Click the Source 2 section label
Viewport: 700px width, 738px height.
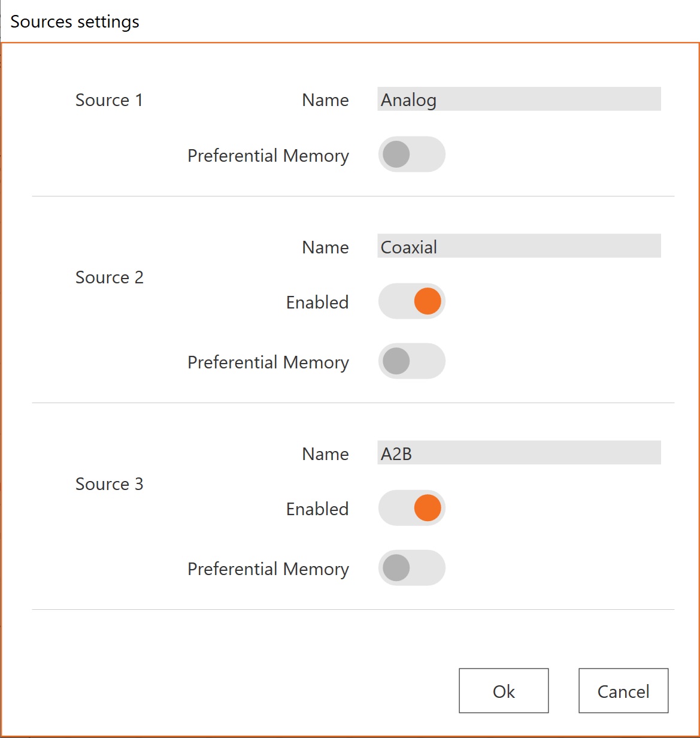[110, 277]
